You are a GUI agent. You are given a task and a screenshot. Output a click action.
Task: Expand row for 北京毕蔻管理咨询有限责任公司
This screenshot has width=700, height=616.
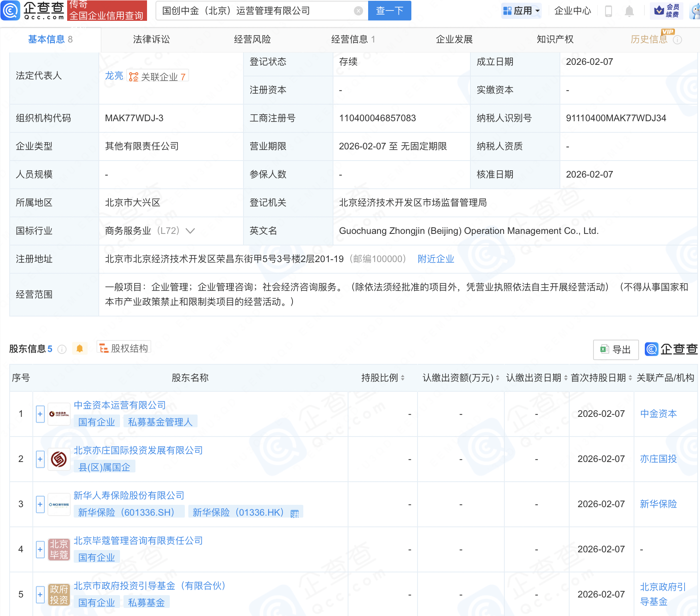coord(40,550)
